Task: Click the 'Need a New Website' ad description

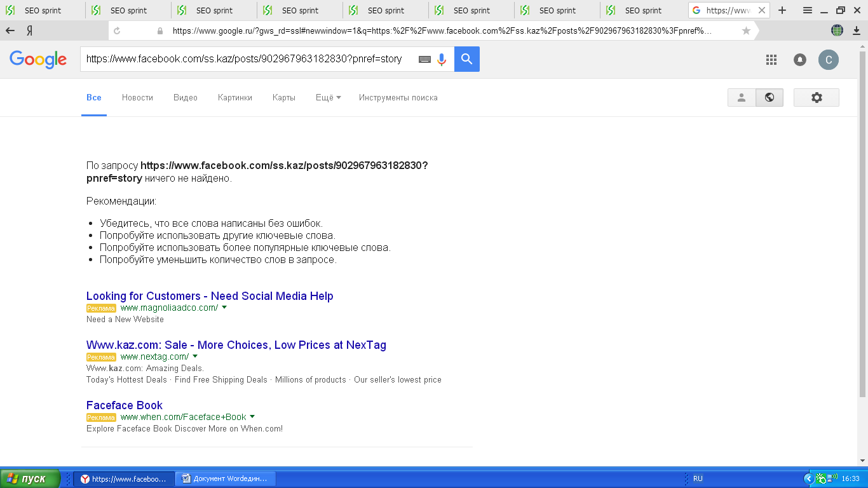Action: 125,320
